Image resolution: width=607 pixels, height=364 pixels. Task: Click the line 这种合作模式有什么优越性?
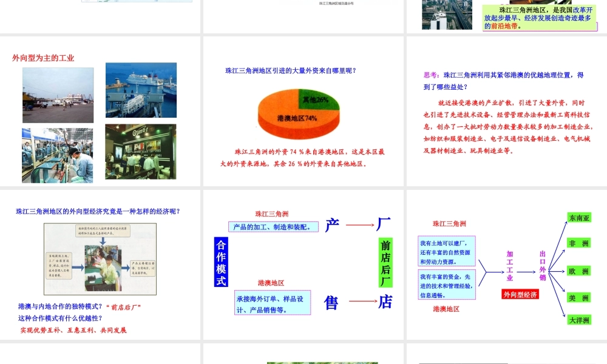(60, 318)
